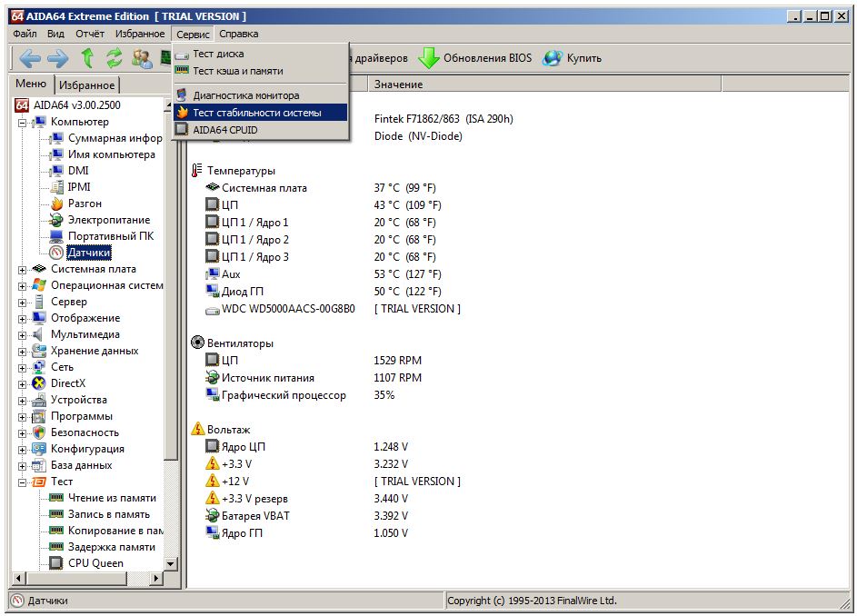
Task: Select Диагностика монитора menu entry
Action: [x=260, y=95]
